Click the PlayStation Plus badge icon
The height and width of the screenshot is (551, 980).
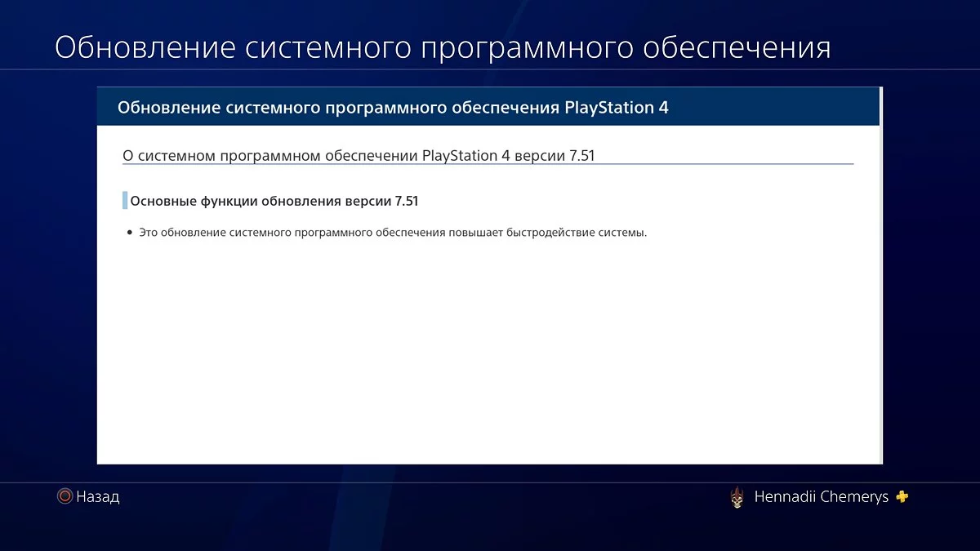[902, 496]
